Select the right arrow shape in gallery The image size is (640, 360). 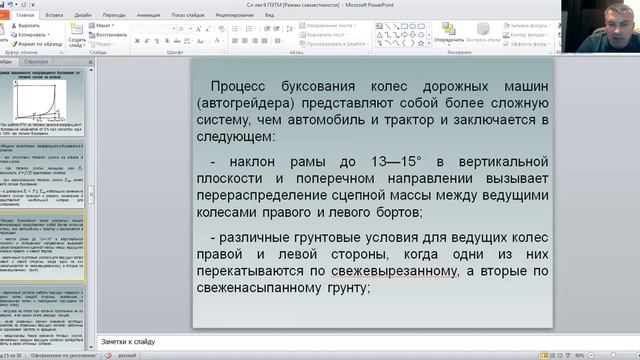click(x=404, y=35)
